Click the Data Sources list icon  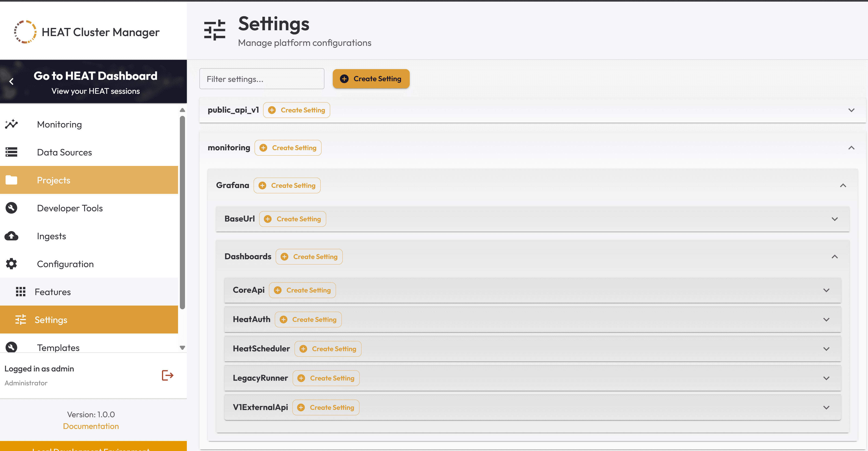click(x=11, y=152)
